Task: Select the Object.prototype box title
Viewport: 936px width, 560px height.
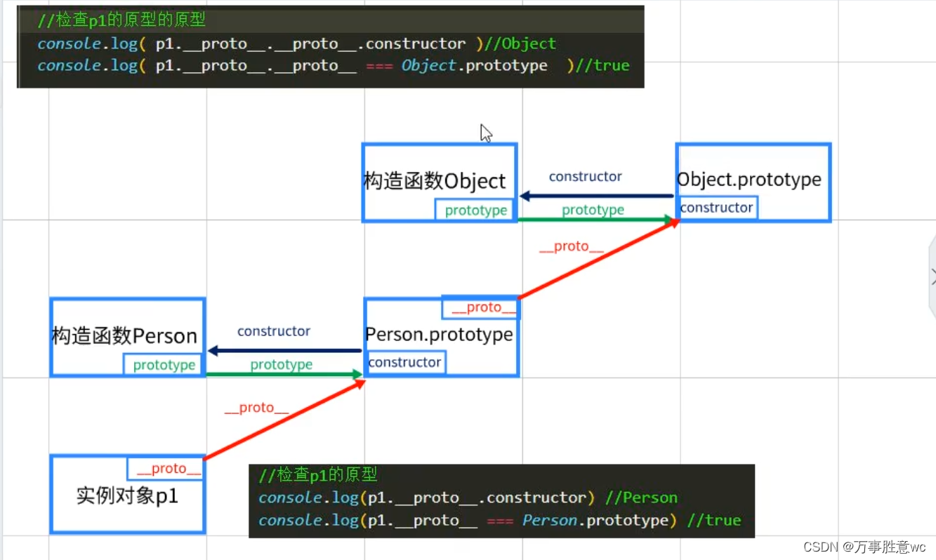Action: (x=749, y=180)
